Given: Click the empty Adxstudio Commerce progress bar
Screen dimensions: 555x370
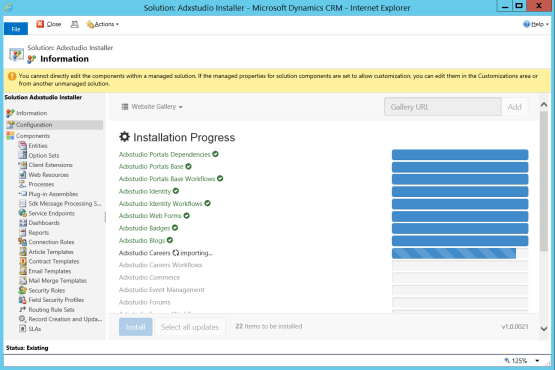Looking at the screenshot, I should (x=460, y=278).
